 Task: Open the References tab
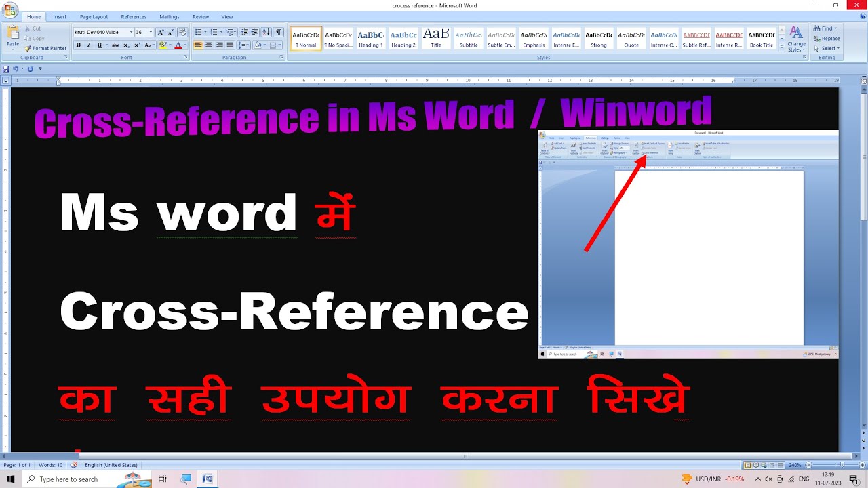point(134,16)
